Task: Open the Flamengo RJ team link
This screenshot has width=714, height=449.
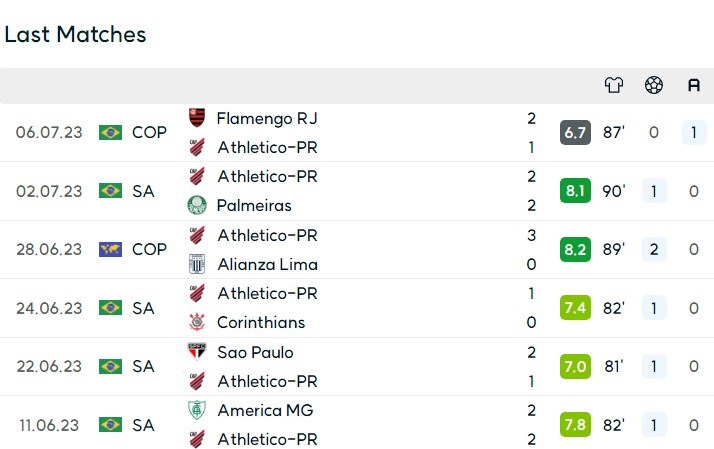Action: 267,118
